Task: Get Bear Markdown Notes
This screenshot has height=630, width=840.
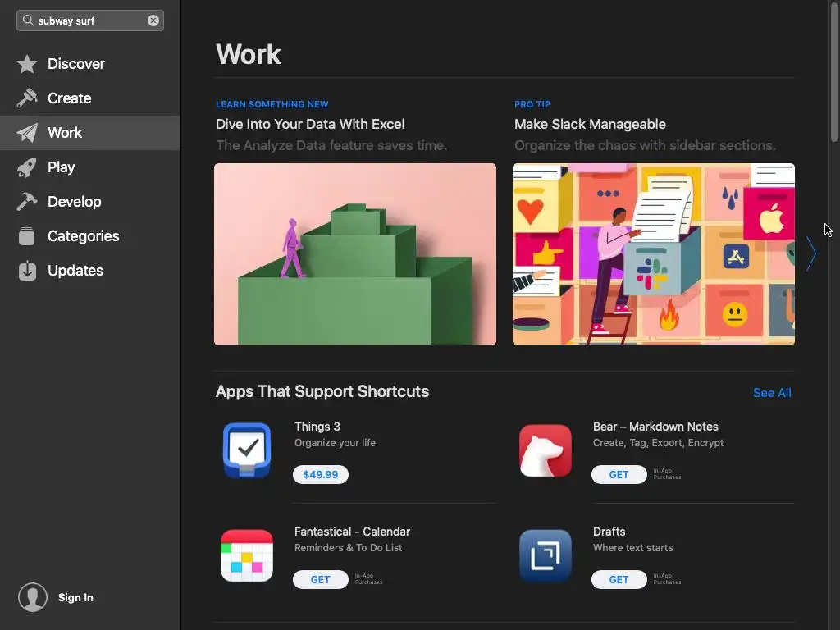Action: point(619,475)
